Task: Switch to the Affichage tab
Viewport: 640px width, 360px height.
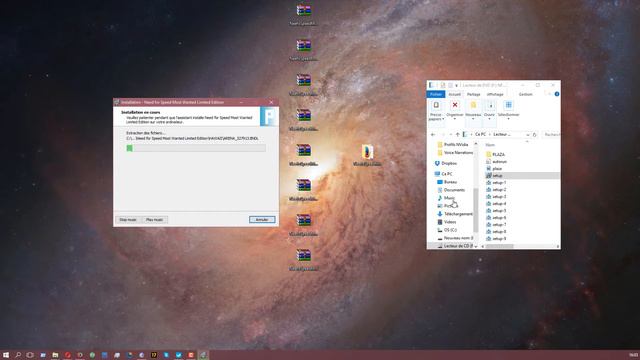Action: [x=495, y=94]
